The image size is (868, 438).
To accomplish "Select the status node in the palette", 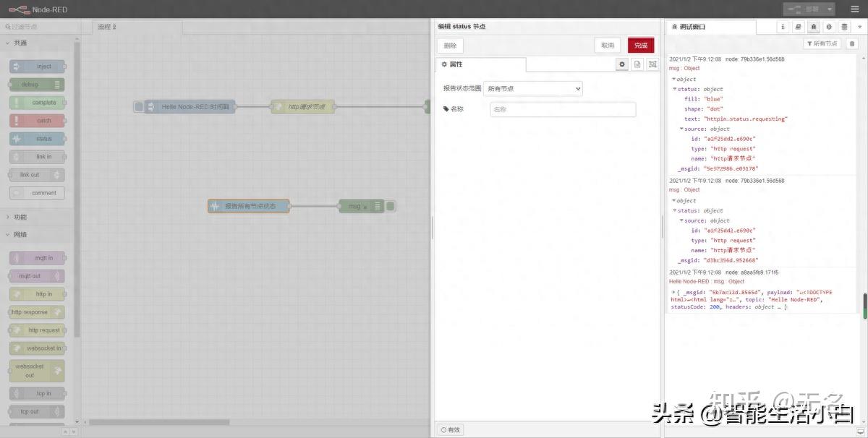I will (x=38, y=139).
